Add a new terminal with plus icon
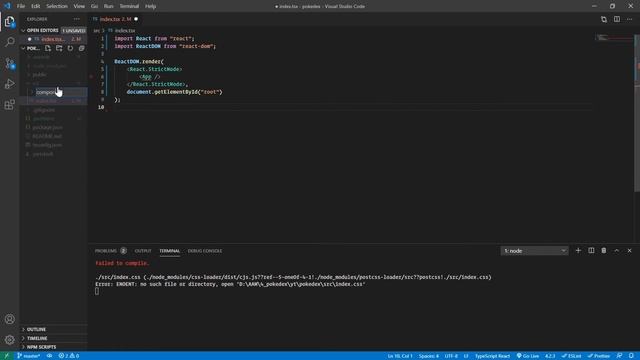The height and width of the screenshot is (360, 640). click(578, 251)
